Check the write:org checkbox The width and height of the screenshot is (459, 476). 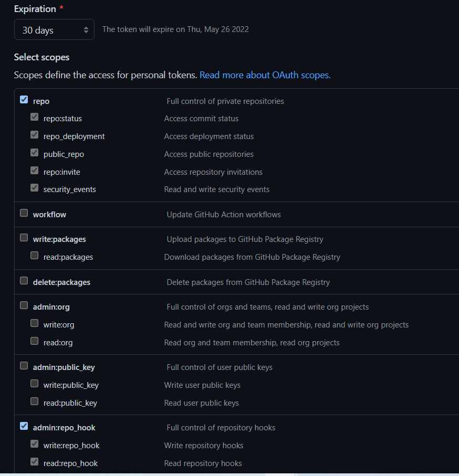pos(35,323)
